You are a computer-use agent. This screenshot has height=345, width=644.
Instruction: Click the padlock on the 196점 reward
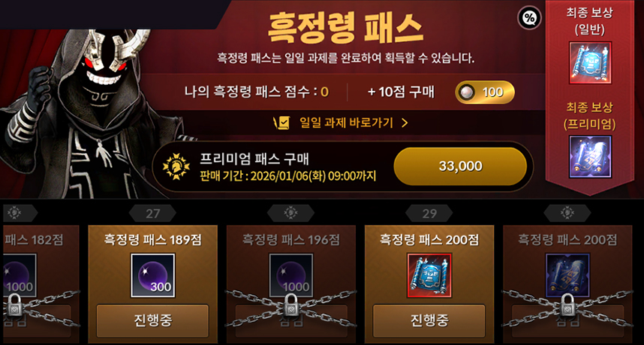tap(291, 305)
